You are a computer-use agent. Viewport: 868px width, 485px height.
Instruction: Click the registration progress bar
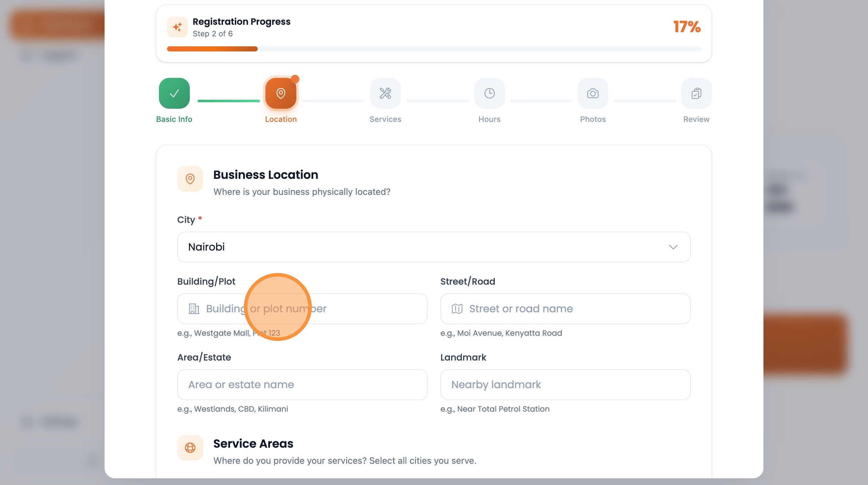tap(433, 49)
